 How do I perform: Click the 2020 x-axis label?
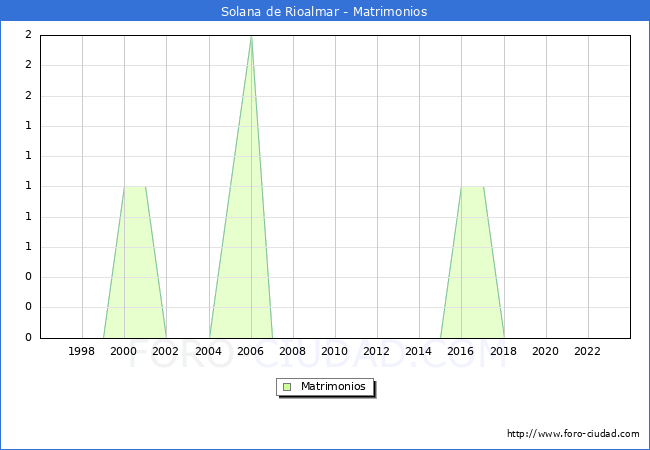[x=546, y=351]
